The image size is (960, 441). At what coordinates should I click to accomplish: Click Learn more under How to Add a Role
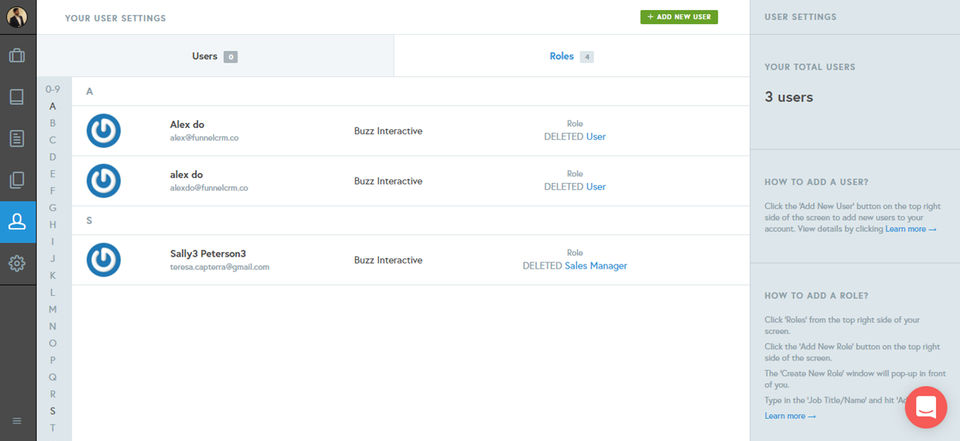click(x=790, y=416)
